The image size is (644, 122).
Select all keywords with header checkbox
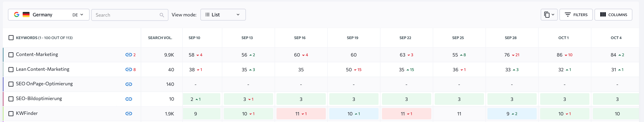11,38
